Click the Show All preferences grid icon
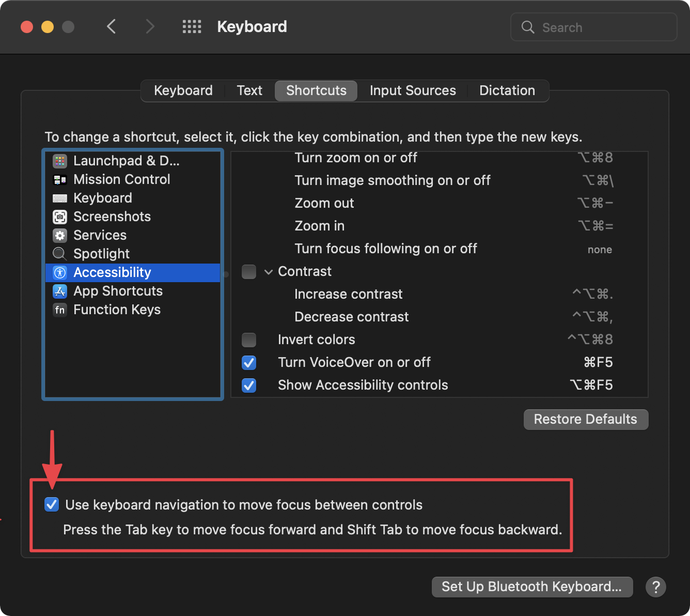Image resolution: width=690 pixels, height=616 pixels. click(x=192, y=26)
